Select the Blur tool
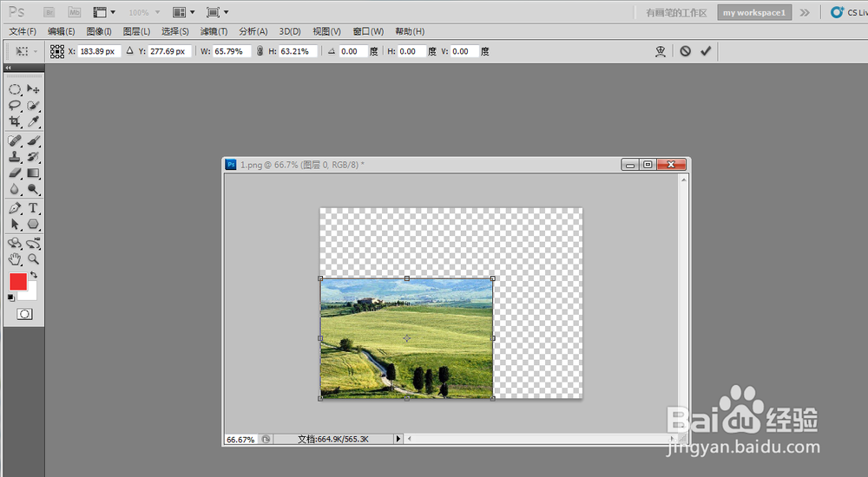 tap(15, 189)
